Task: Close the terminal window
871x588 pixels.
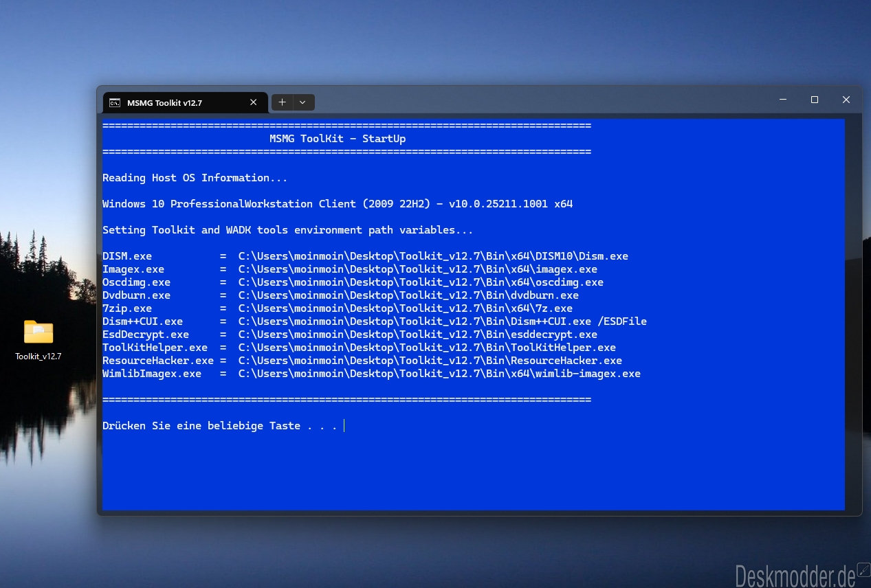Action: pyautogui.click(x=846, y=100)
